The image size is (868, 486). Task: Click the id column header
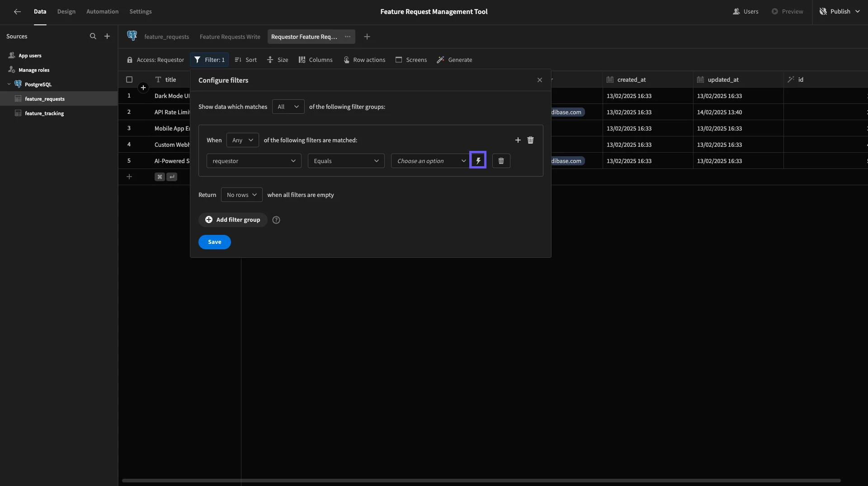point(826,79)
